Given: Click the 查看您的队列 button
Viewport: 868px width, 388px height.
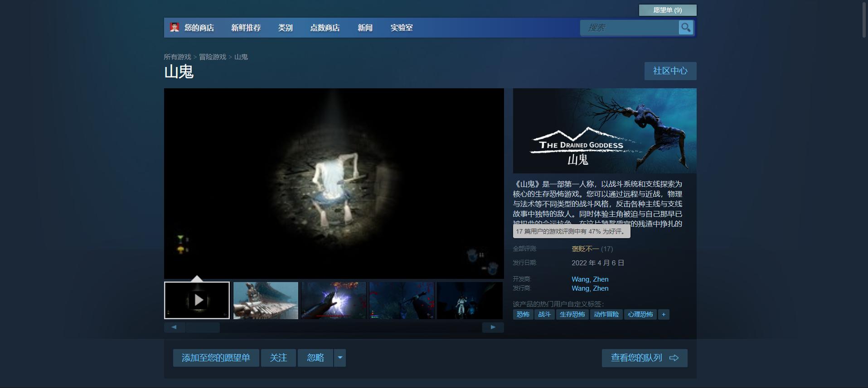Looking at the screenshot, I should [645, 358].
